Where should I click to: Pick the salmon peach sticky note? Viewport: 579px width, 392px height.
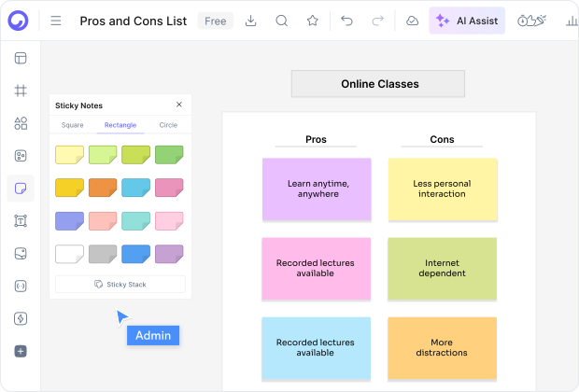click(103, 220)
